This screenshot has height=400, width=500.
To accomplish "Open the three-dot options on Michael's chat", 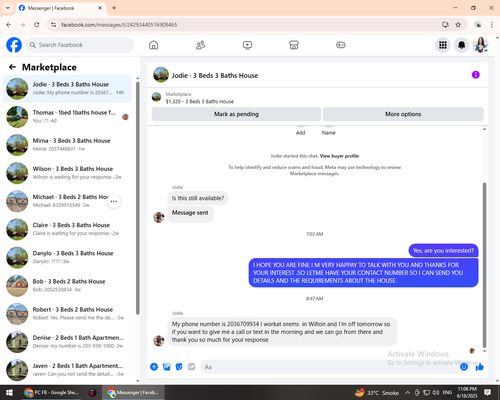I will pyautogui.click(x=114, y=201).
